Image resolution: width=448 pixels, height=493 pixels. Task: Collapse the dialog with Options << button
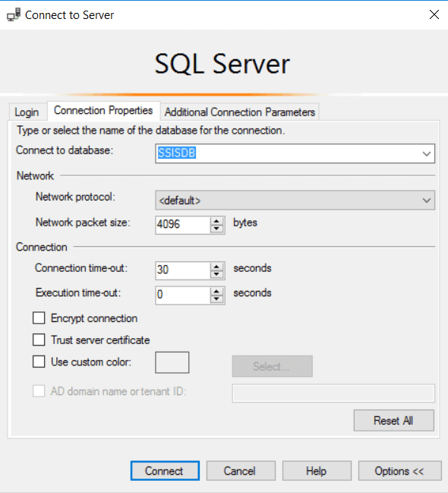399,471
